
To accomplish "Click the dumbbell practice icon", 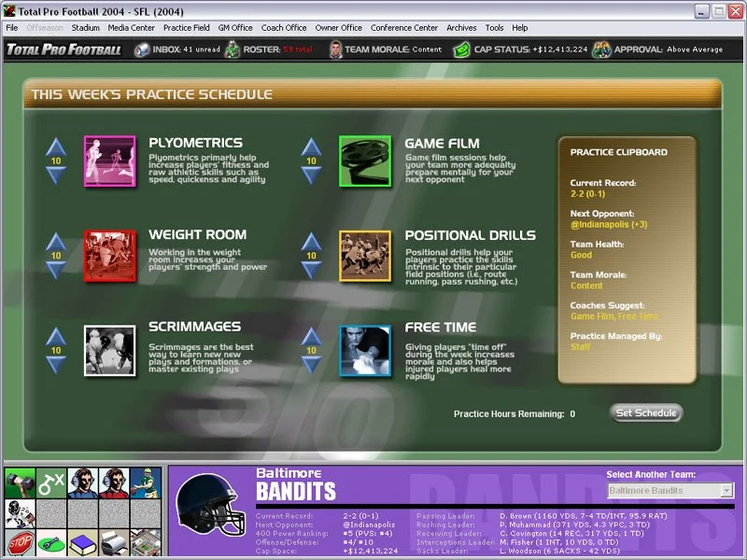I will click(21, 483).
